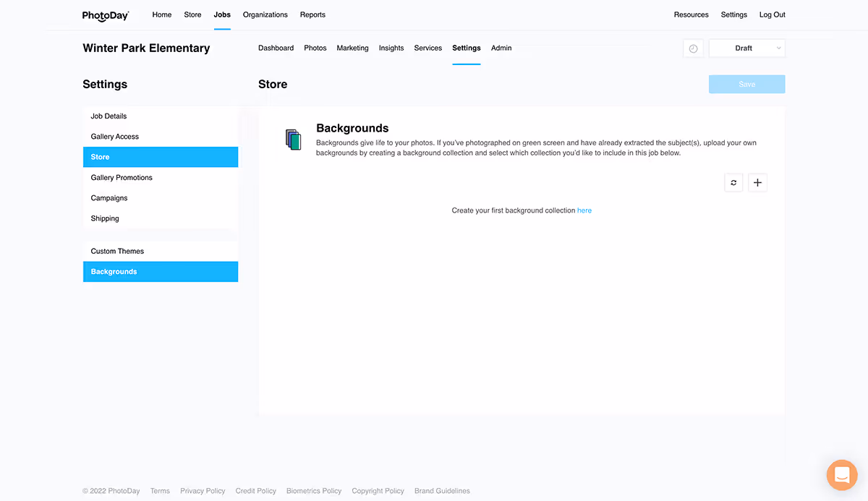
Task: Go to Home in top navigation
Action: (x=162, y=14)
